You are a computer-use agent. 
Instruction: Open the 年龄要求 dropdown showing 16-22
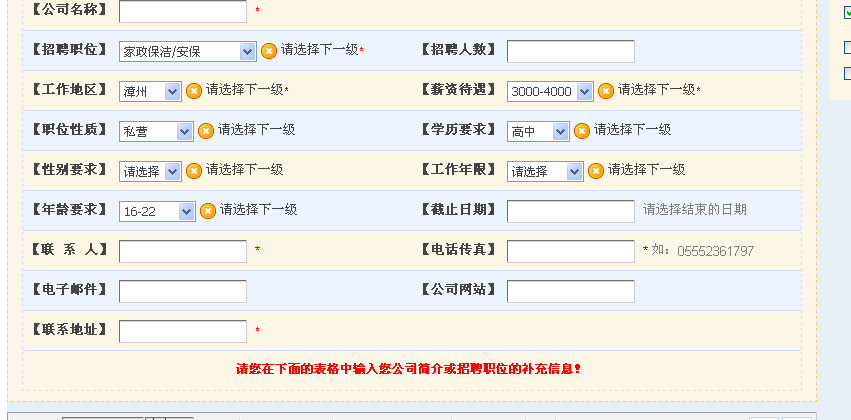157,212
